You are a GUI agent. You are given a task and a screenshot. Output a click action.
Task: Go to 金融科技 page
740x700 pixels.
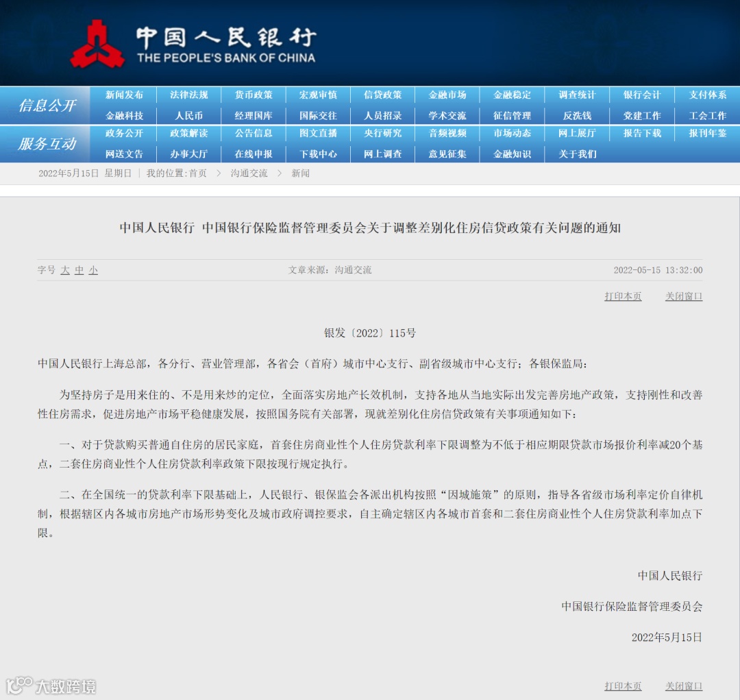[124, 116]
